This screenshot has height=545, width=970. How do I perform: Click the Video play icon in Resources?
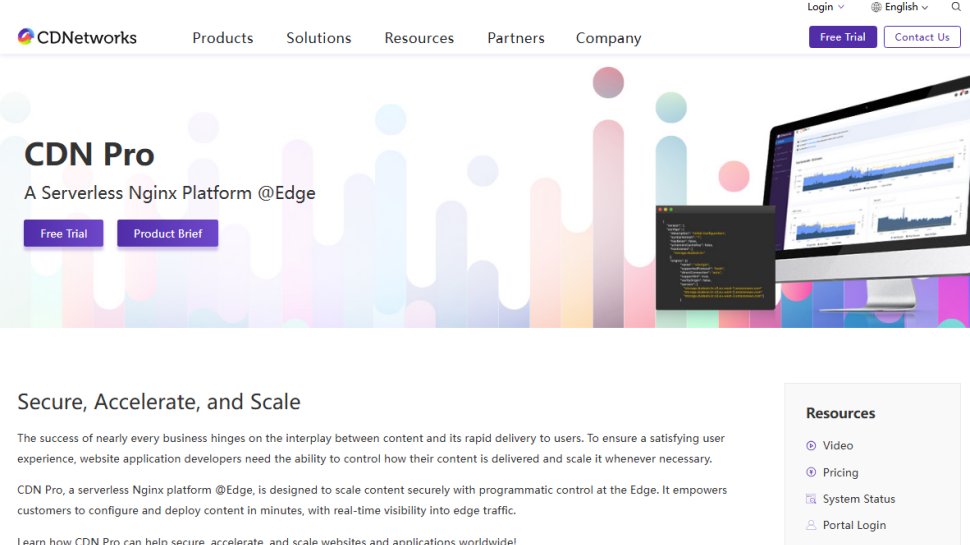pyautogui.click(x=811, y=445)
